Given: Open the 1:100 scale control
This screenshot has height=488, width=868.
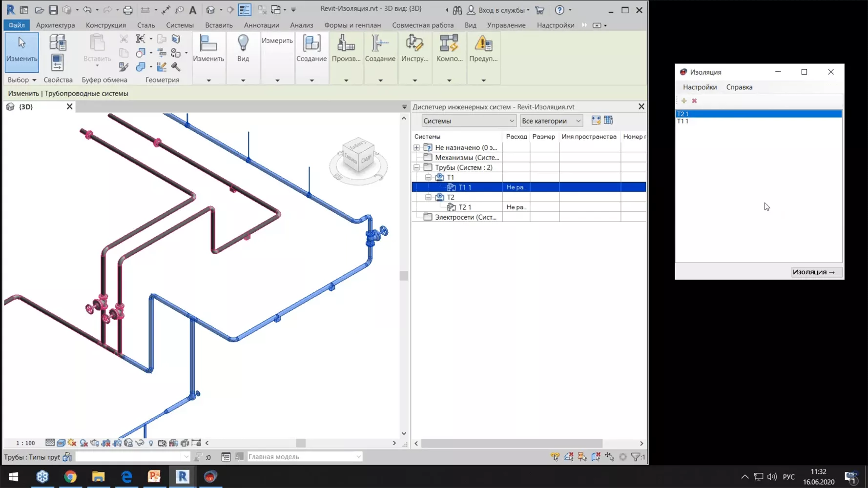Looking at the screenshot, I should pyautogui.click(x=24, y=443).
